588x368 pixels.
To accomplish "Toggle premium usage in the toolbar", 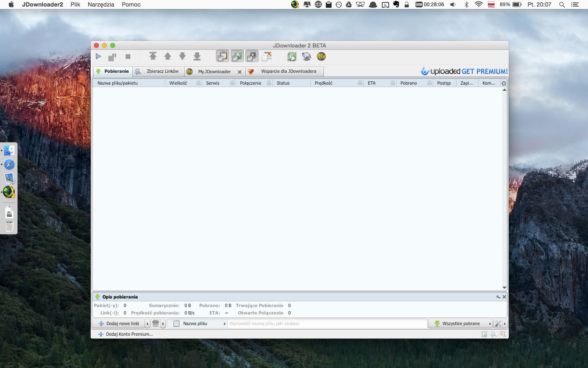I will pos(252,56).
